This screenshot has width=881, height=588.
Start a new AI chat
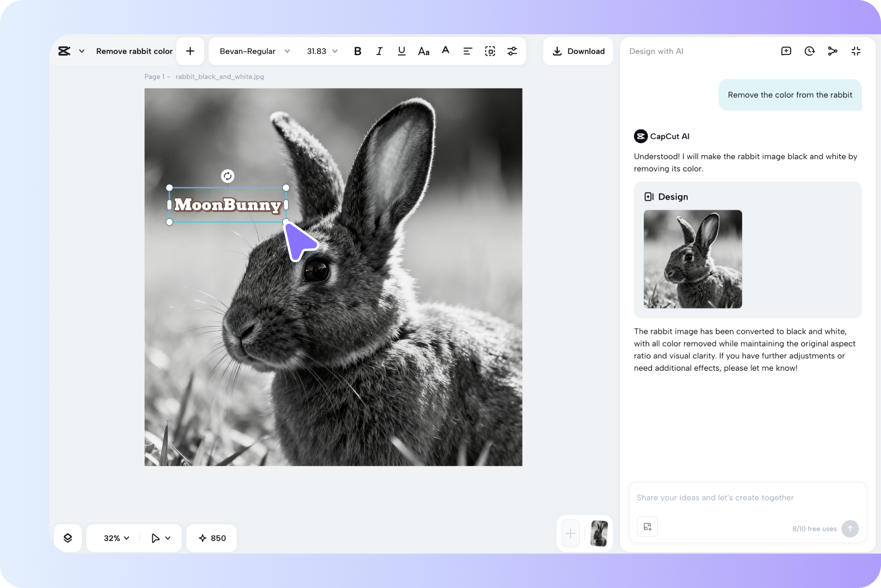[x=786, y=52]
